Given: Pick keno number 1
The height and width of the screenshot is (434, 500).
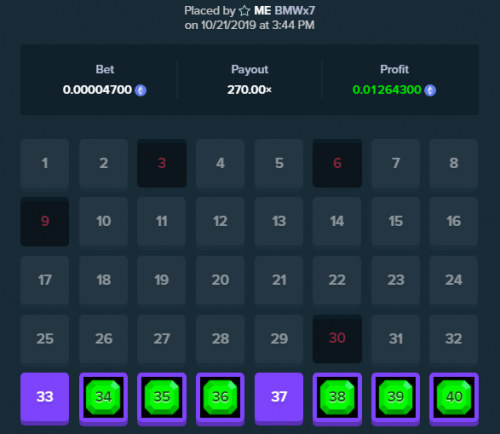Looking at the screenshot, I should click(x=45, y=163).
